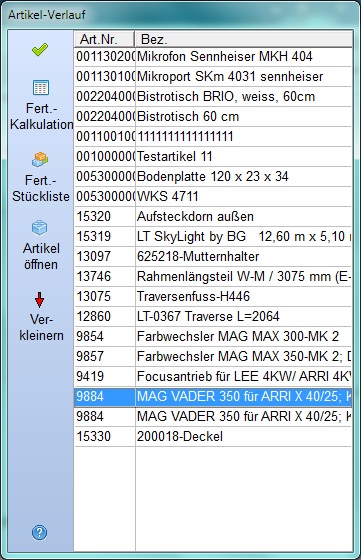The image size is (361, 560).
Task: Select row 625218-Mutternhalter
Action: tap(213, 256)
